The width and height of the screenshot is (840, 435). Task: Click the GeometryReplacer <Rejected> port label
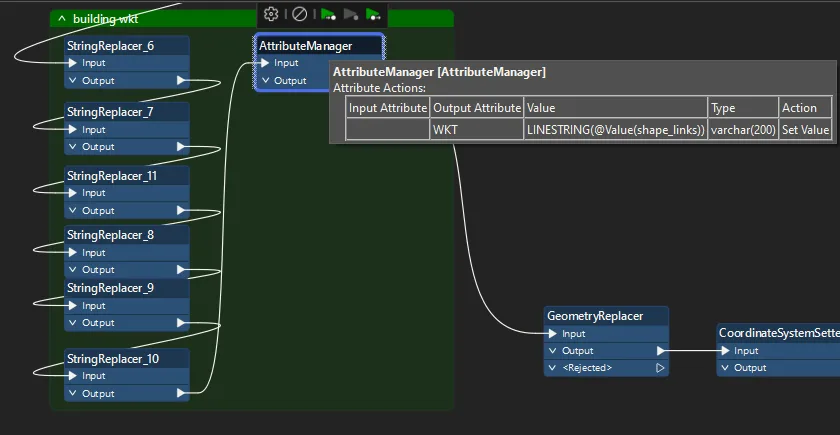[x=587, y=368]
